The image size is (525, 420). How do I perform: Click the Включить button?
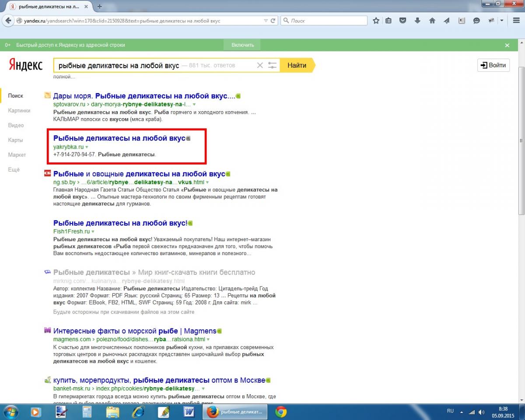click(x=242, y=45)
